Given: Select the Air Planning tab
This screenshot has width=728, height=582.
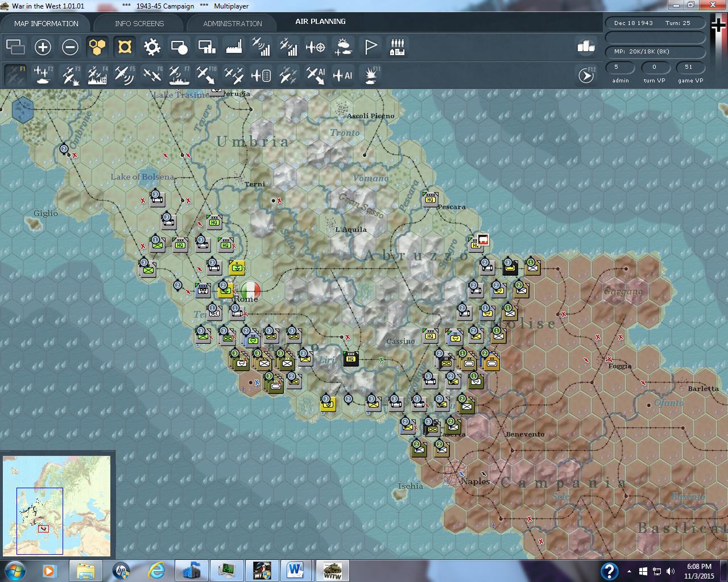Looking at the screenshot, I should [320, 22].
